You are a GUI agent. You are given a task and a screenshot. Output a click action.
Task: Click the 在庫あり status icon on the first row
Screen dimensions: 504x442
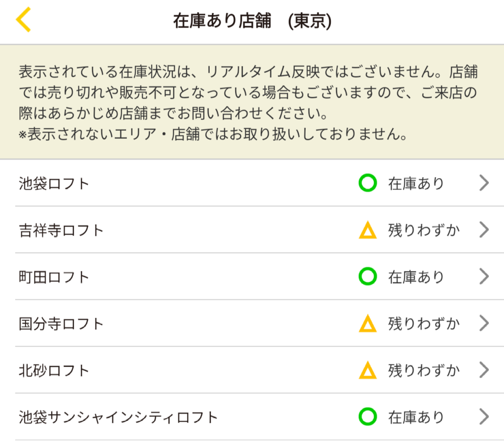click(x=366, y=183)
